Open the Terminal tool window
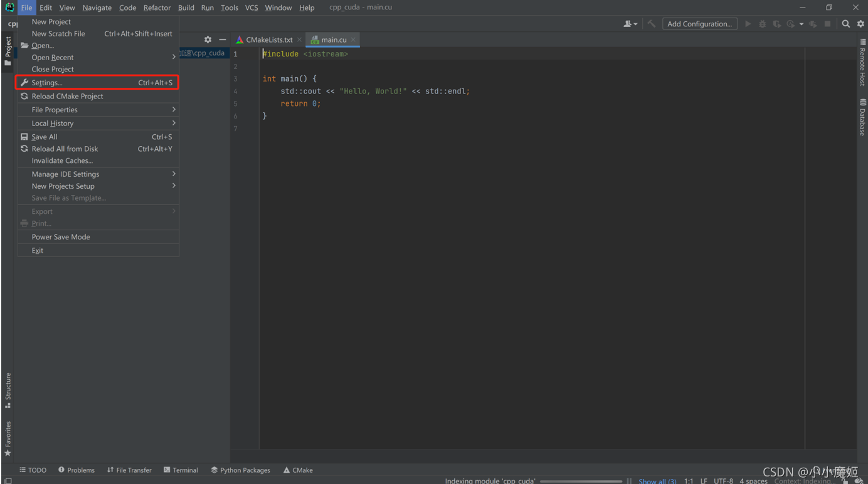Screen dimensions: 868x484 (x=181, y=470)
